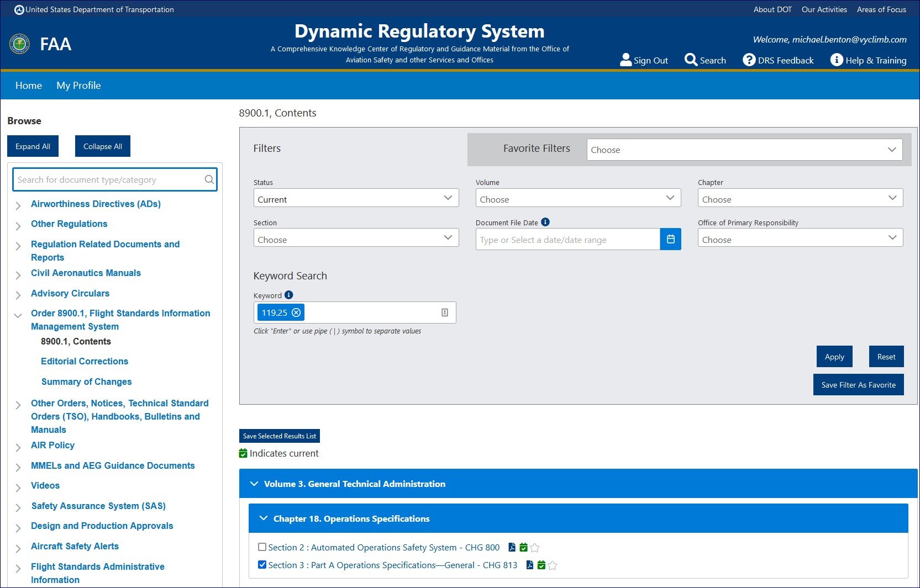Expand Airworthiness Directives (ADs) tree node

(x=18, y=205)
